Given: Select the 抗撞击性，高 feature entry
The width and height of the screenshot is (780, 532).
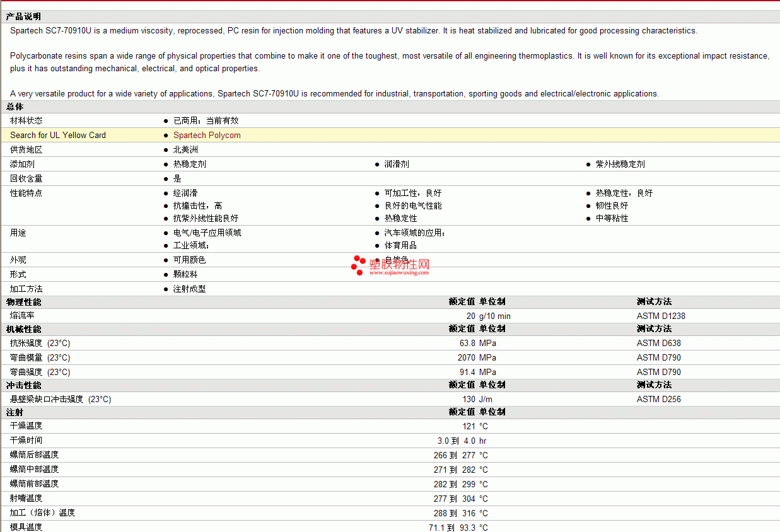Looking at the screenshot, I should click(198, 205).
